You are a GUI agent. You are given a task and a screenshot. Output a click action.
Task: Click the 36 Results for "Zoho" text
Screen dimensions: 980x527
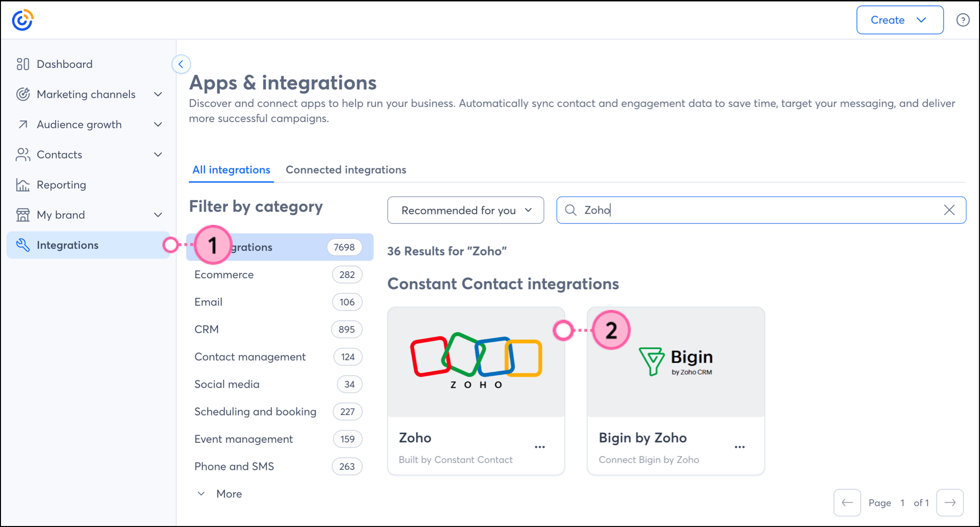(447, 251)
